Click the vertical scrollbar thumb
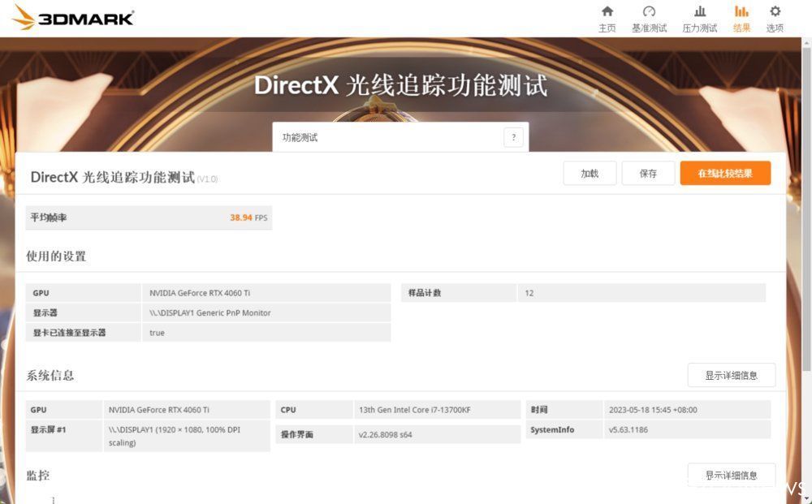The width and height of the screenshot is (812, 504). pyautogui.click(x=806, y=208)
